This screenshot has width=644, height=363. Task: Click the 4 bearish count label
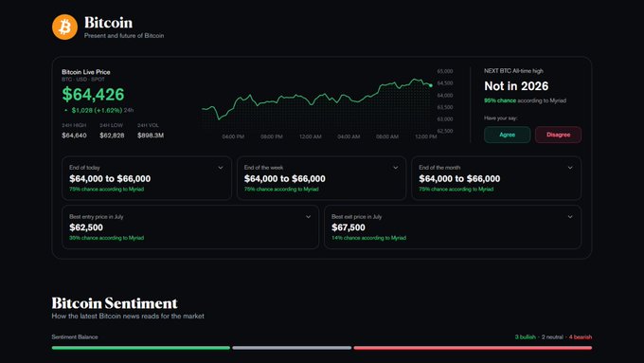(x=581, y=337)
